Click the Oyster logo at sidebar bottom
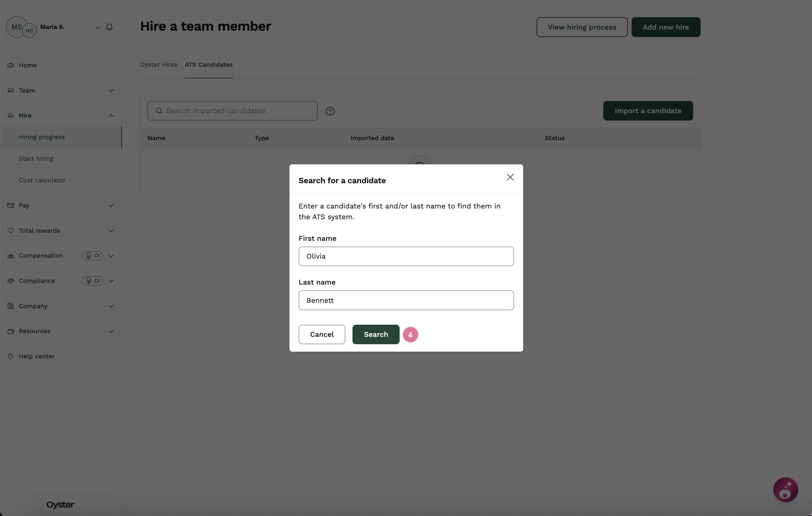The height and width of the screenshot is (516, 812). [x=60, y=505]
